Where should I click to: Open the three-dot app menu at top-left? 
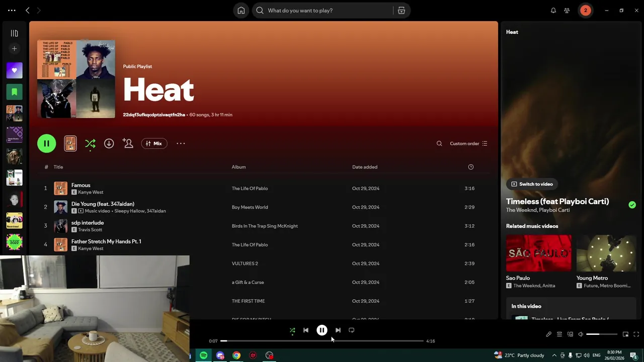(x=12, y=11)
